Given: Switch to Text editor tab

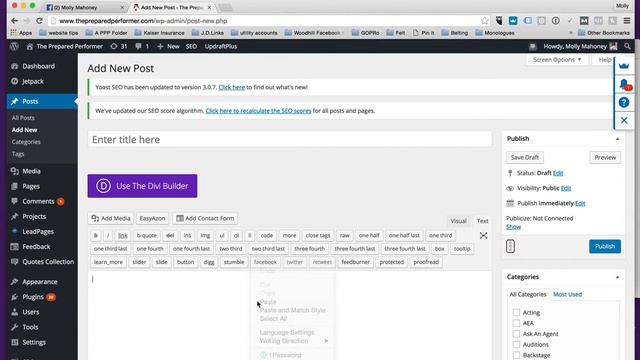Looking at the screenshot, I should 482,221.
